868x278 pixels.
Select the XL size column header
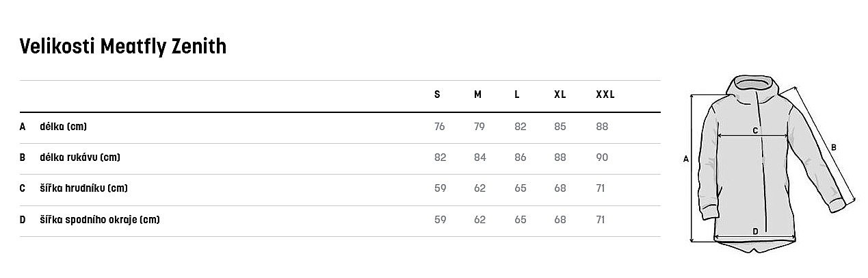pos(560,94)
